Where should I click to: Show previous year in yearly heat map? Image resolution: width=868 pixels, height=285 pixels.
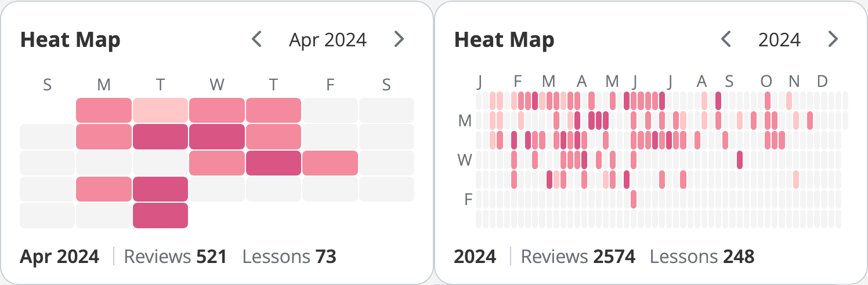(x=725, y=39)
